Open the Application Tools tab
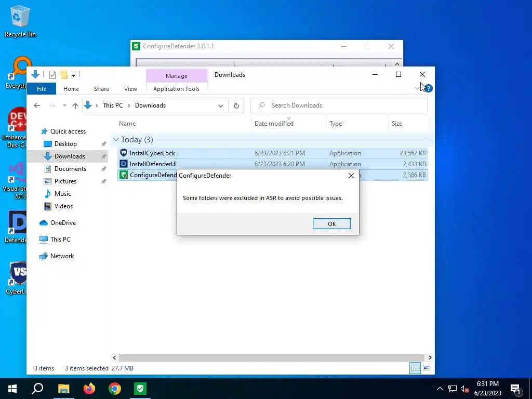The height and width of the screenshot is (399, 532). click(x=177, y=89)
